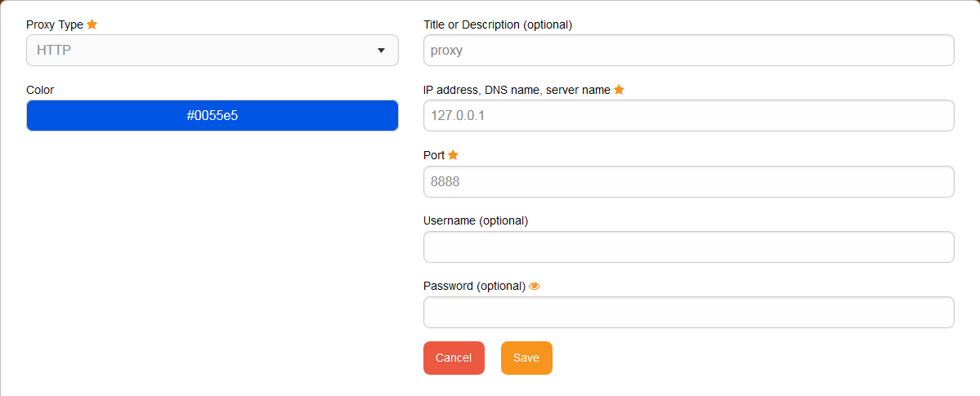The height and width of the screenshot is (396, 980).
Task: Save the proxy settings
Action: point(526,358)
